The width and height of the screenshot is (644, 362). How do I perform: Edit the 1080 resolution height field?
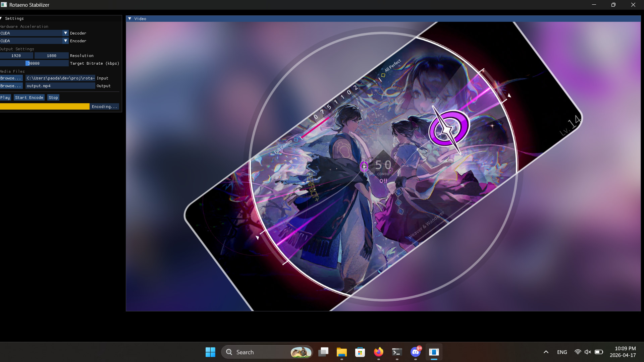(x=52, y=56)
